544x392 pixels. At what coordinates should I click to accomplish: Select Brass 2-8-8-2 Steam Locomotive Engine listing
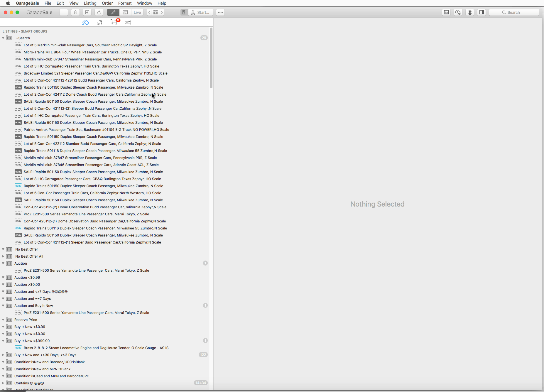tap(96, 348)
